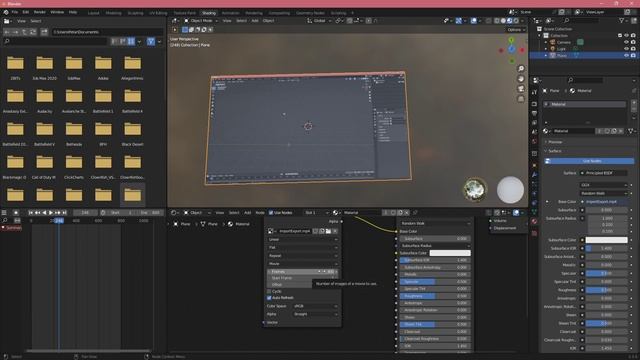
Task: Open the Slot 1 dropdown
Action: coord(316,213)
